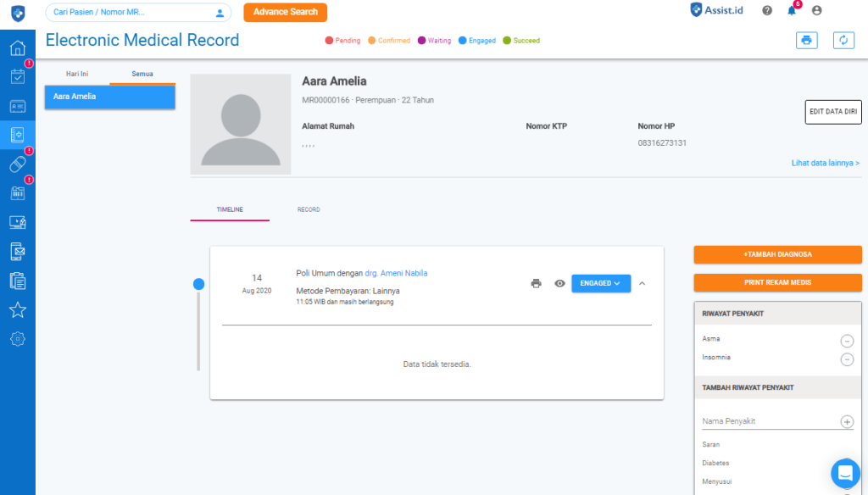Remove Insomnia from disease history
The height and width of the screenshot is (495, 868).
pos(847,359)
